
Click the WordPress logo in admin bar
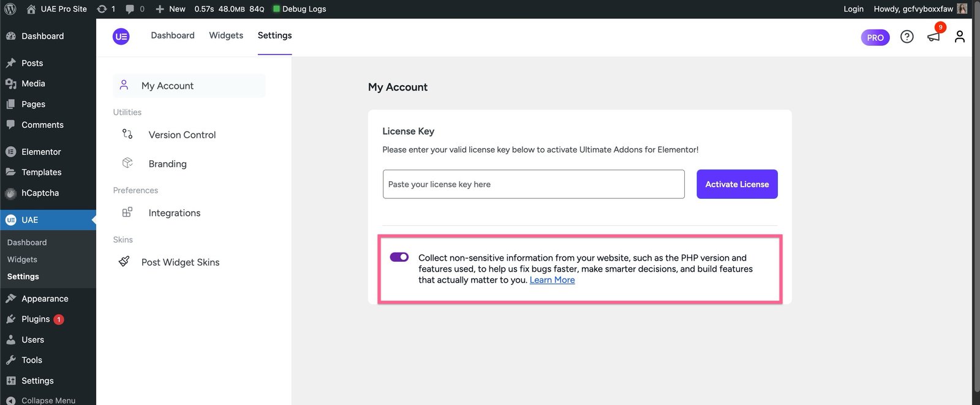click(x=10, y=9)
